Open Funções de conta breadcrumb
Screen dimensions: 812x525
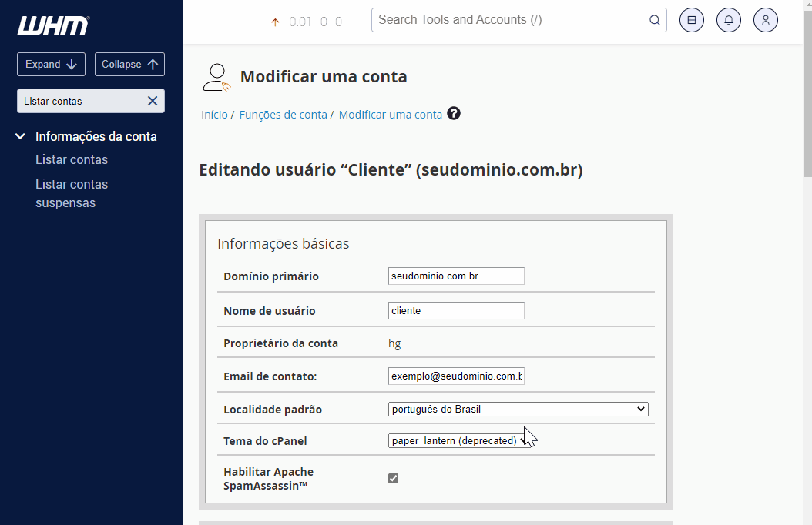[284, 115]
